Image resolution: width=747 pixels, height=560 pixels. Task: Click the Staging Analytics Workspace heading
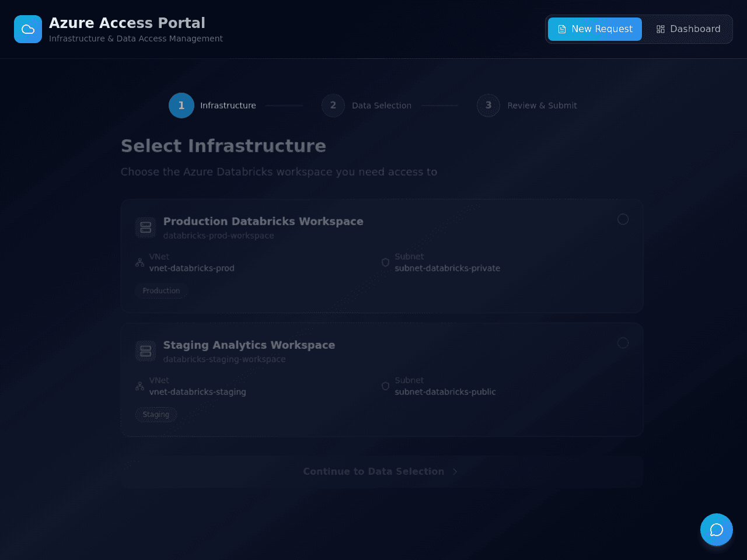[249, 345]
